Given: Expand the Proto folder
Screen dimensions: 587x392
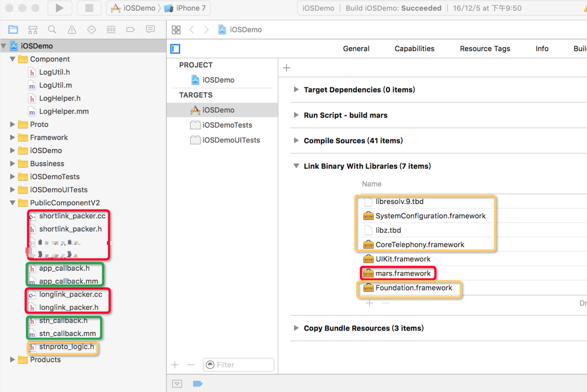Looking at the screenshot, I should (x=12, y=124).
